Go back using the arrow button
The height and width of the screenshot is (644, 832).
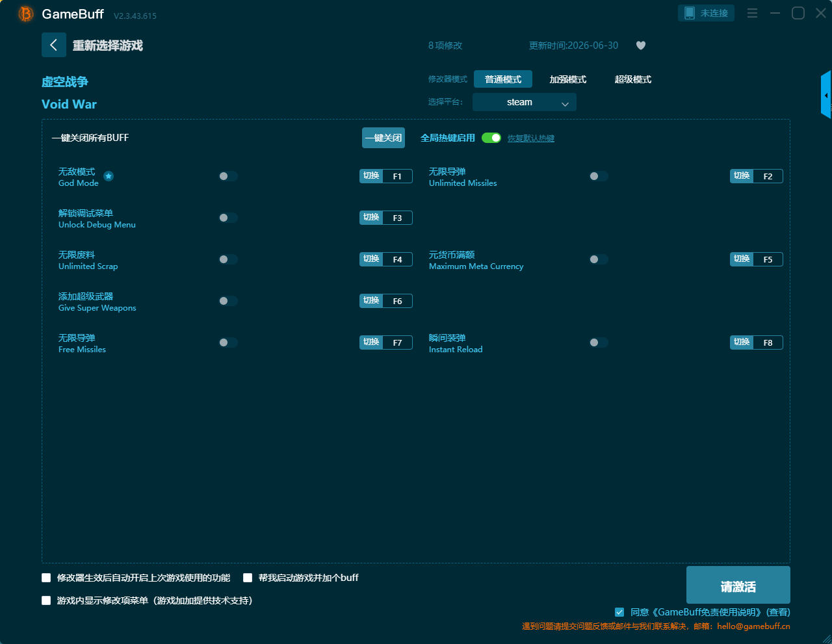(x=54, y=45)
